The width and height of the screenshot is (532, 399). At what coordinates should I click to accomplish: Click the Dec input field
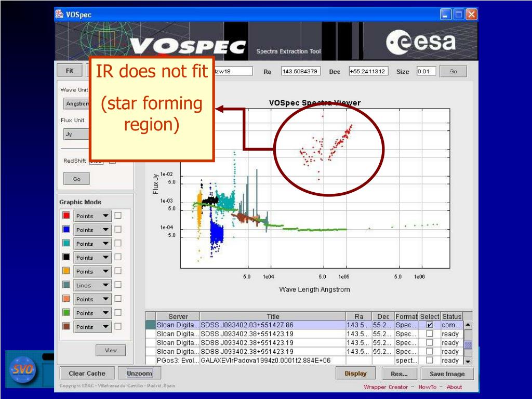[x=369, y=71]
